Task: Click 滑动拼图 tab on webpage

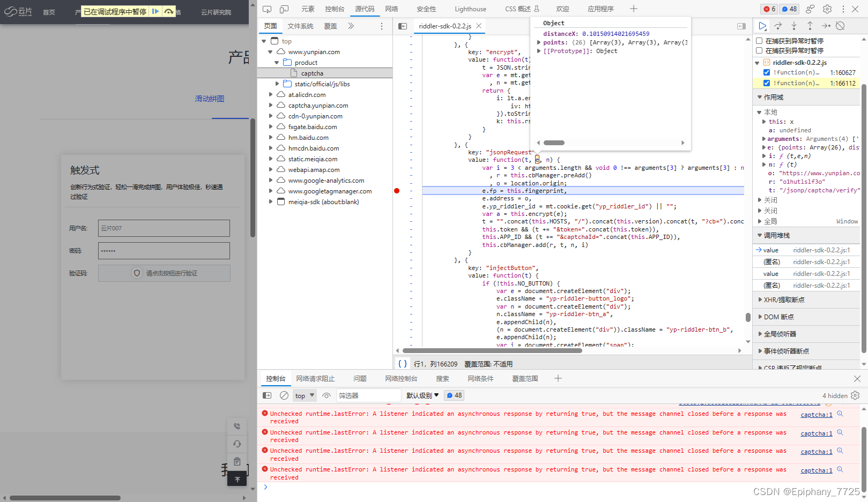Action: (210, 99)
